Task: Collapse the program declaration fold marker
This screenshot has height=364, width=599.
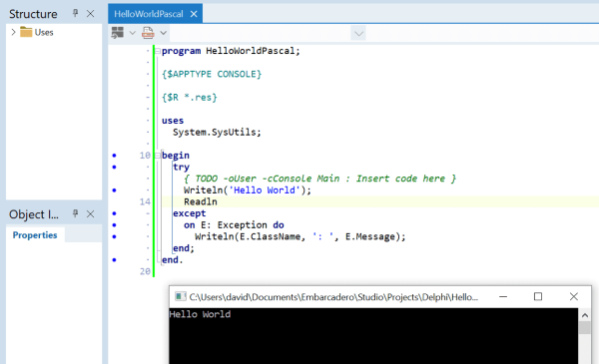Action: click(158, 51)
